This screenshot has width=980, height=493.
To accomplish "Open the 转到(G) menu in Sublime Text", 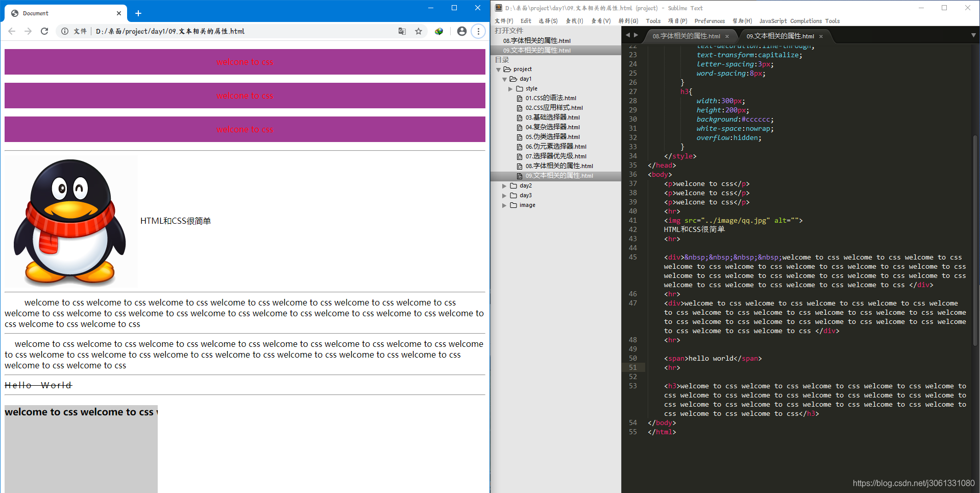I will tap(628, 21).
